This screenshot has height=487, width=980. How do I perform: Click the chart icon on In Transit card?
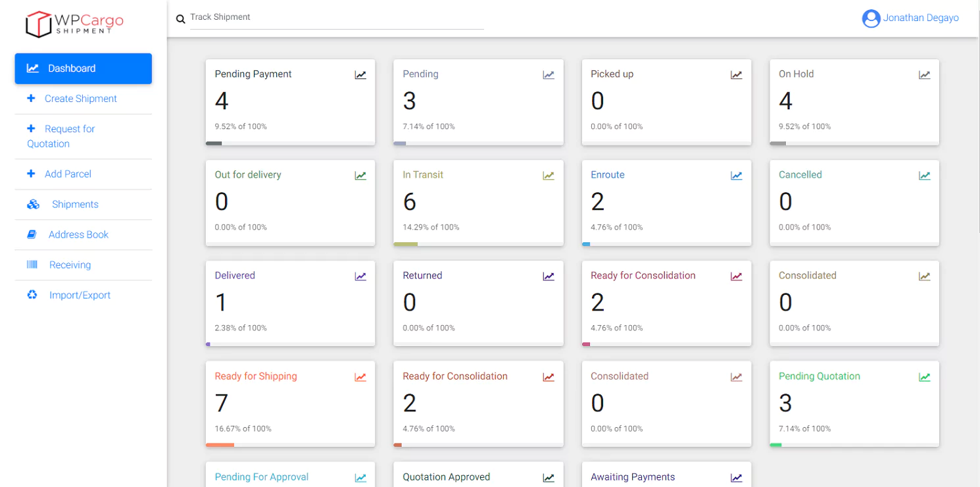[549, 176]
